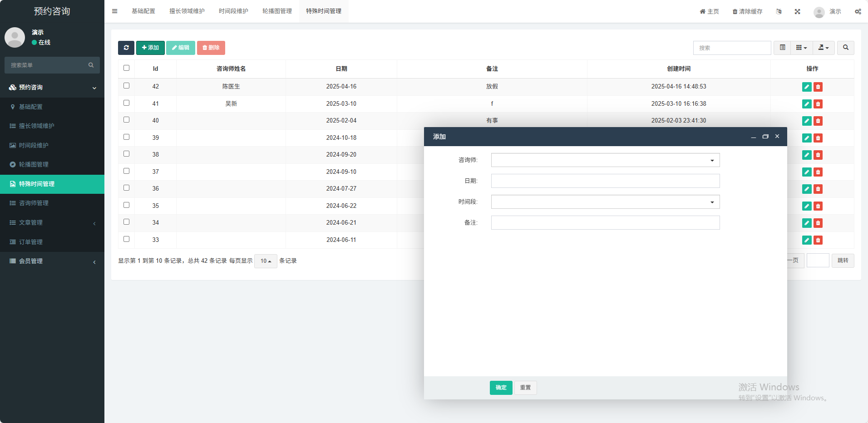
Task: Click the red delete icon for row 41
Action: pyautogui.click(x=818, y=104)
